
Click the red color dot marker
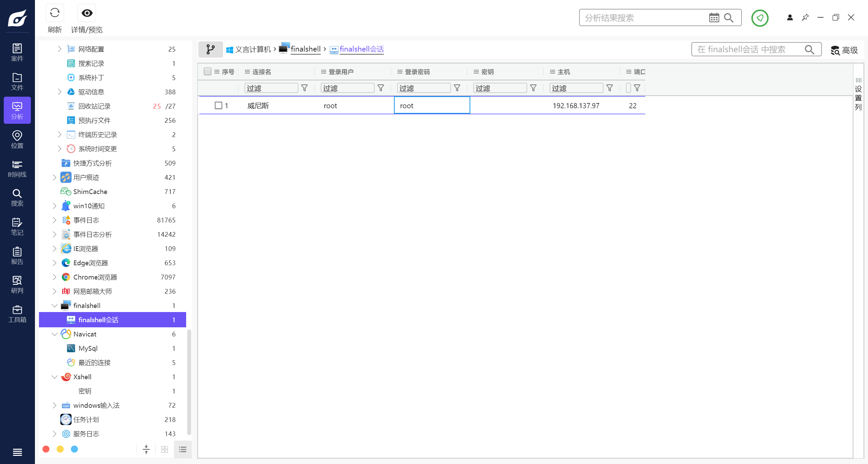(46, 449)
